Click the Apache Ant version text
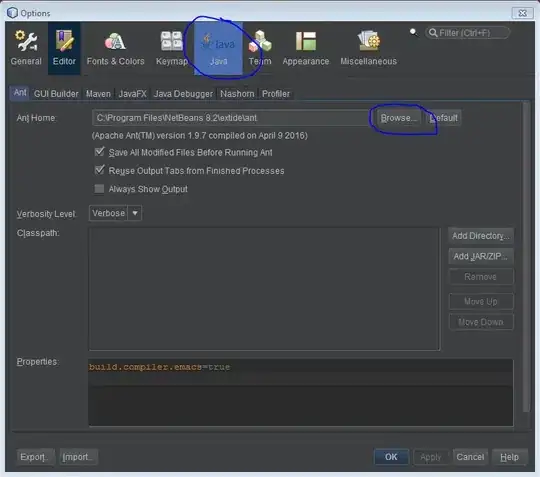Image resolution: width=540 pixels, height=477 pixels. point(200,136)
